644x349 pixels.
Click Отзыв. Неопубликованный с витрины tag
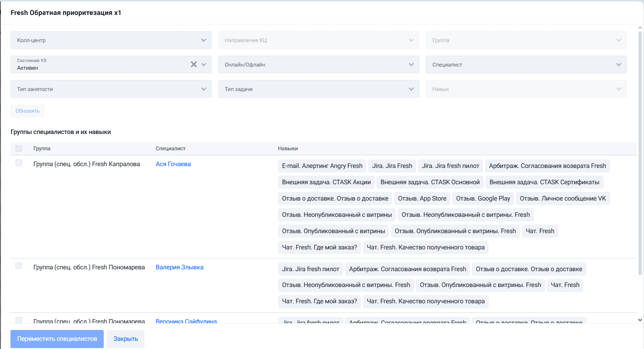click(x=337, y=215)
